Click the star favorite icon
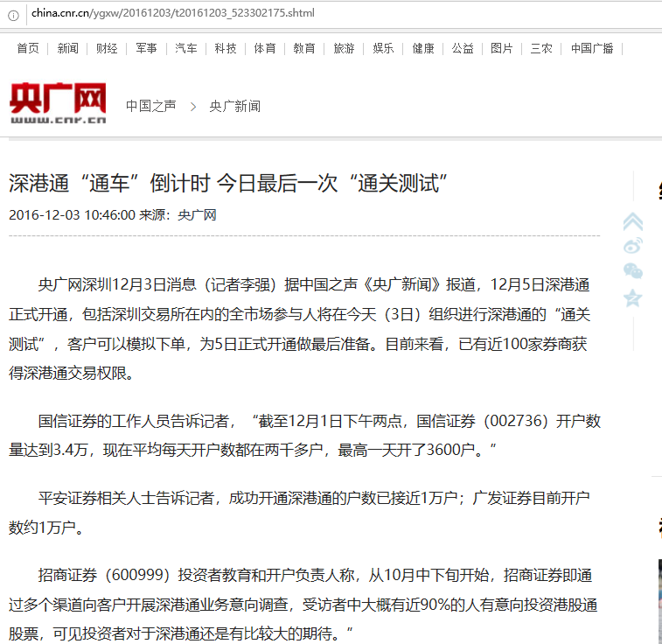The width and height of the screenshot is (662, 644). [633, 297]
